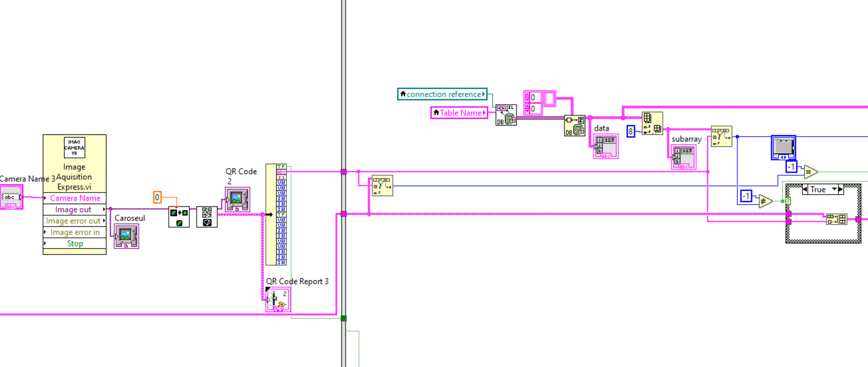Click the IMAQ Camera VS express VI icon
This screenshot has width=868, height=367.
click(74, 147)
